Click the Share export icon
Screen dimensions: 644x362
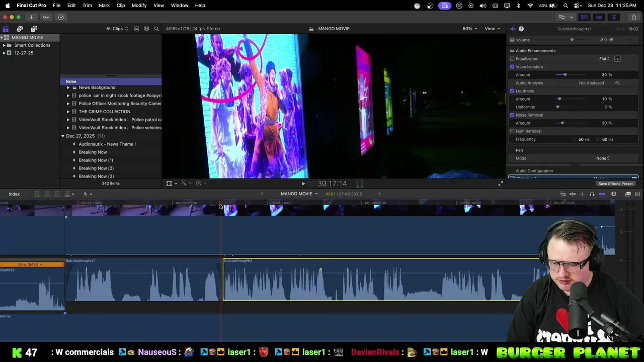coord(633,17)
